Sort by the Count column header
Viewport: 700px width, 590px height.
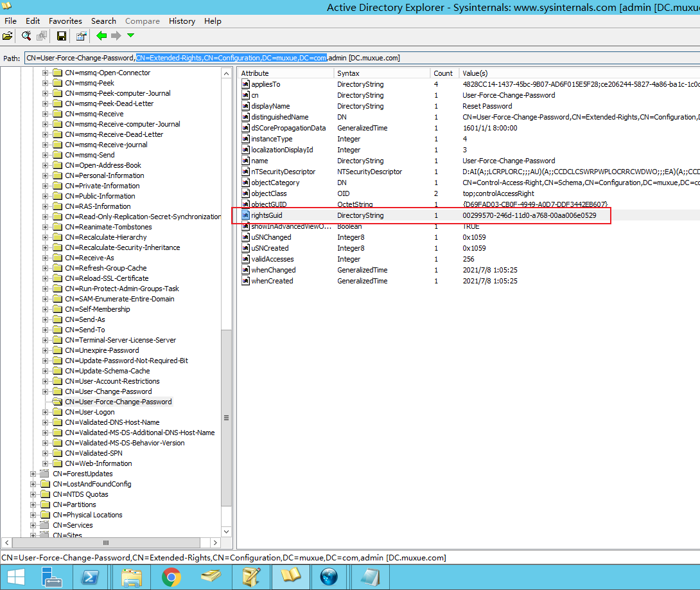click(443, 73)
